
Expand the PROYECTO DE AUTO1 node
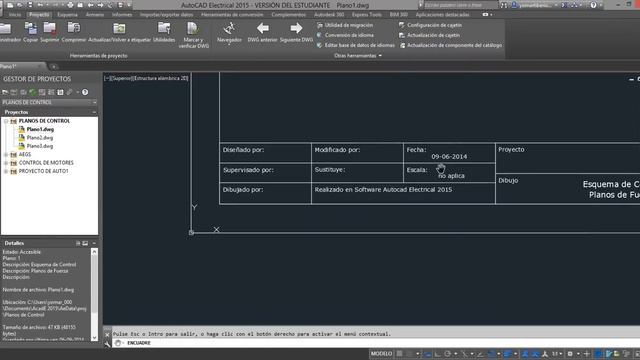pyautogui.click(x=6, y=171)
